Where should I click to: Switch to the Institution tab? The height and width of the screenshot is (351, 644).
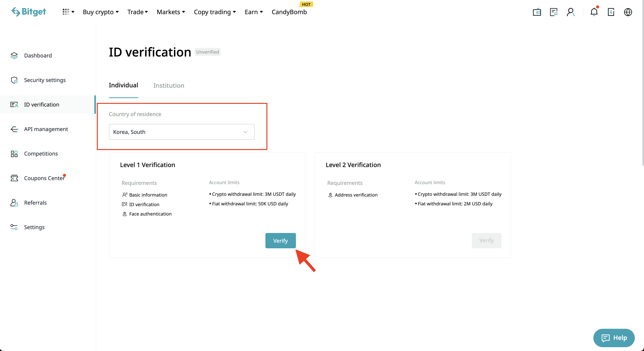click(x=169, y=86)
